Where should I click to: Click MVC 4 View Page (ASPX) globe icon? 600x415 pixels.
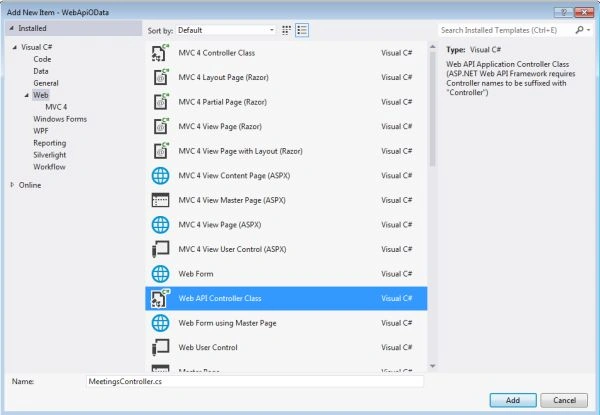[x=160, y=225]
